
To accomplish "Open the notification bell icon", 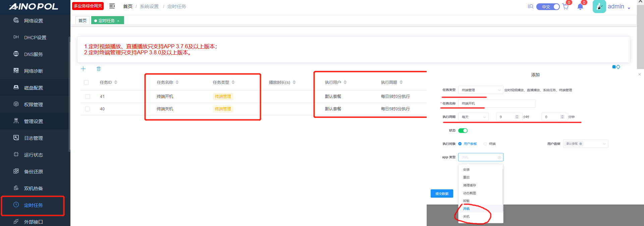I will [x=580, y=7].
